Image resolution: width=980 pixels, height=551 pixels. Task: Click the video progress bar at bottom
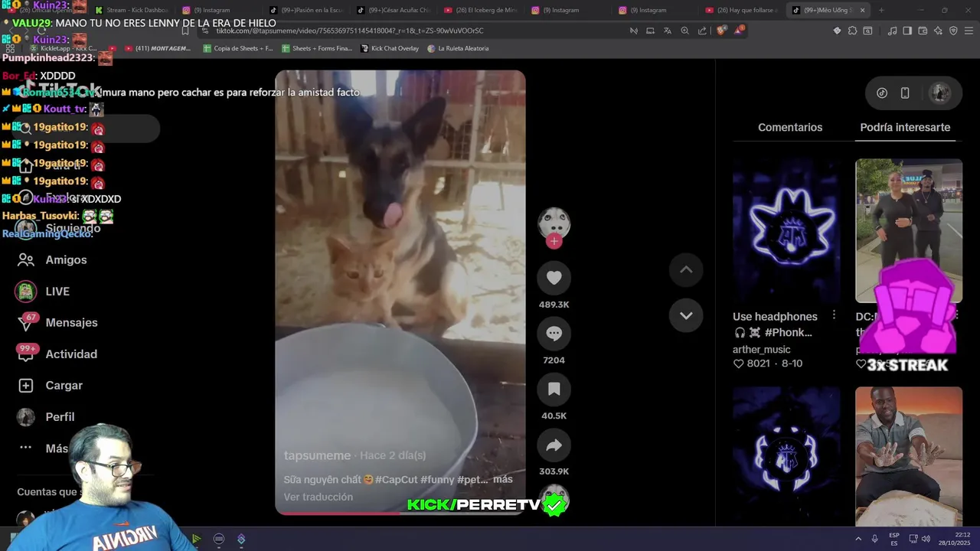[x=400, y=514]
